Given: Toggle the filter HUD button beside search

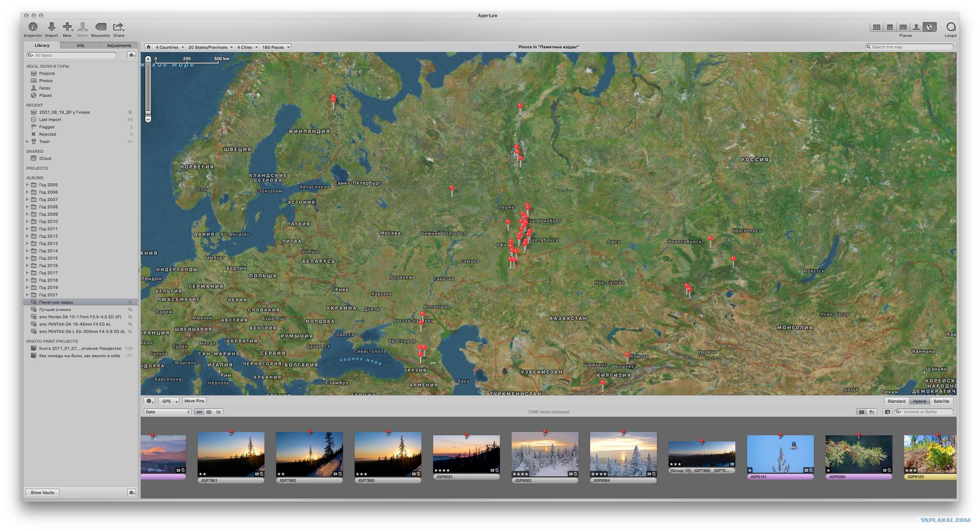Looking at the screenshot, I should click(887, 412).
